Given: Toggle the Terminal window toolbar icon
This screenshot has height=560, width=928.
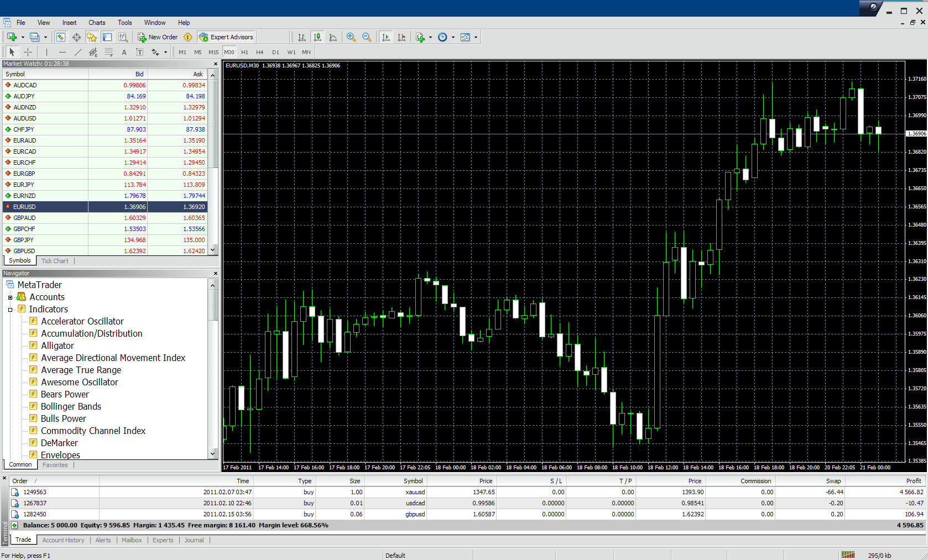Looking at the screenshot, I should coord(107,37).
